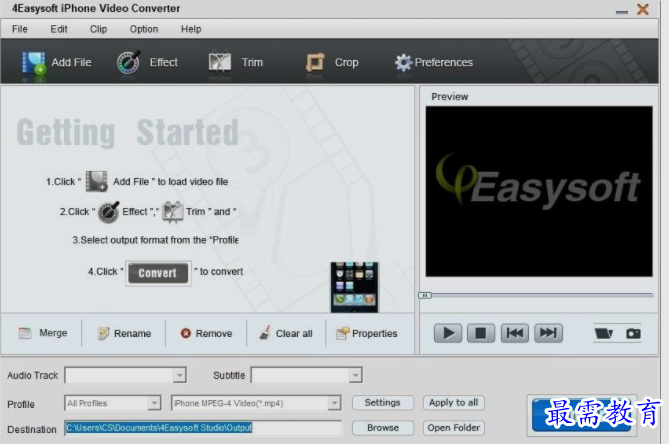Skip to previous in the preview

515,333
